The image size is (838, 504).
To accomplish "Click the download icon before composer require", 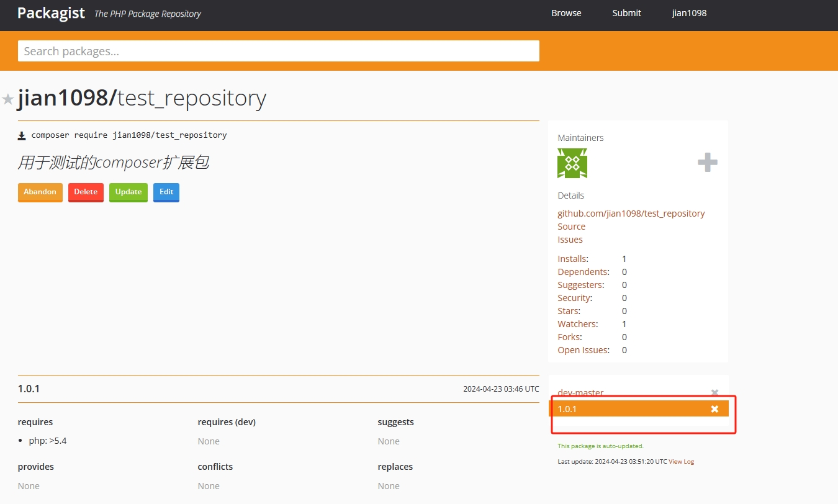I will (22, 135).
